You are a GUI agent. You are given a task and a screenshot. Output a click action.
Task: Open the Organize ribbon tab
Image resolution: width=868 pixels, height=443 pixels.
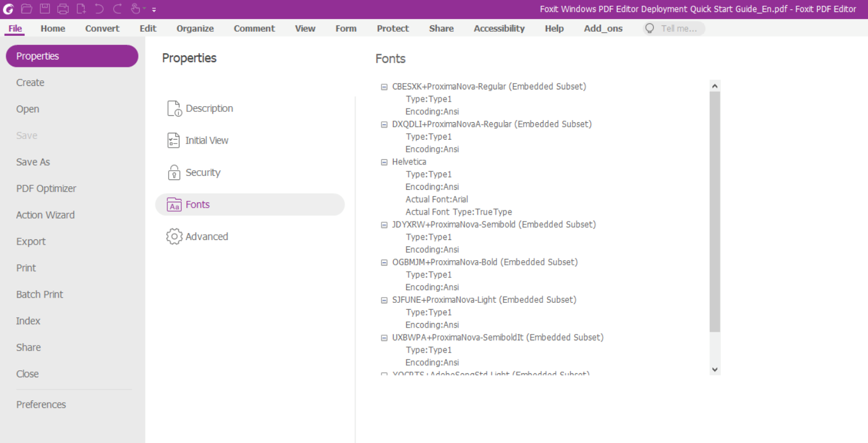click(x=195, y=28)
